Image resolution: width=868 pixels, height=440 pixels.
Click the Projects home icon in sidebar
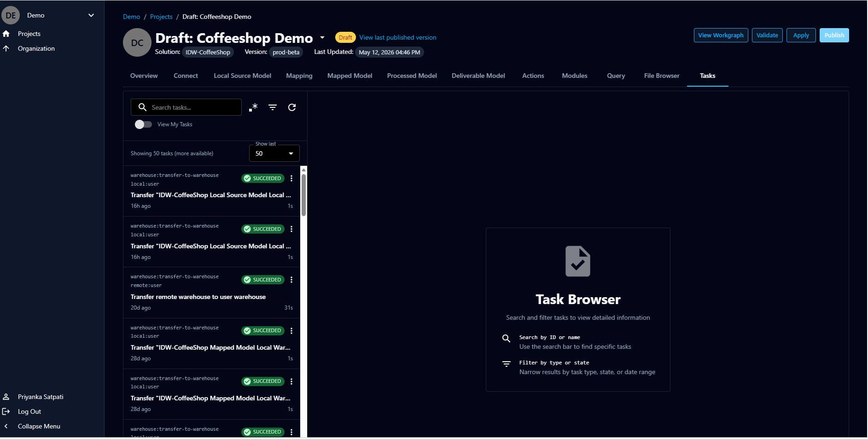pyautogui.click(x=6, y=34)
